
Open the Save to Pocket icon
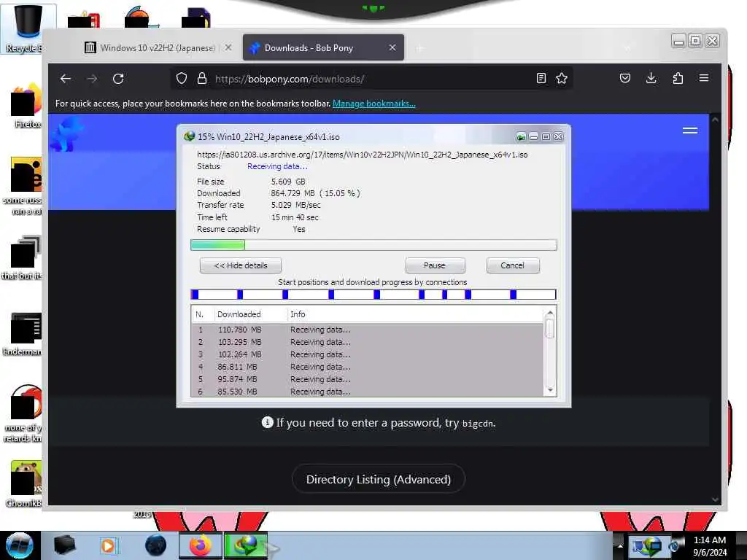625,78
